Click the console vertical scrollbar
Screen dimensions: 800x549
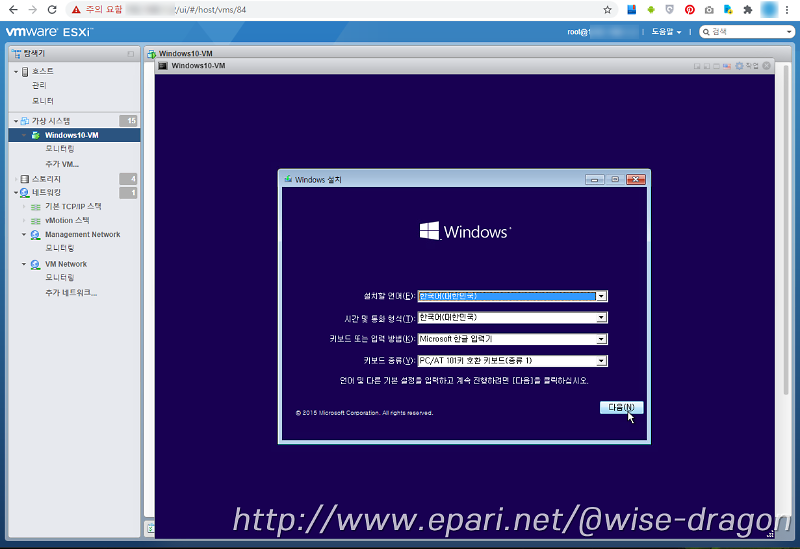(x=786, y=230)
